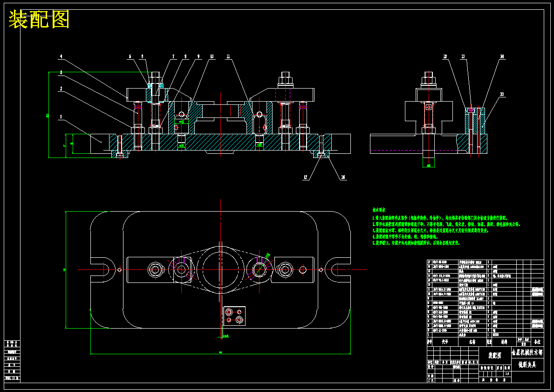Select part callout number 14 in side view

pyautogui.click(x=502, y=56)
